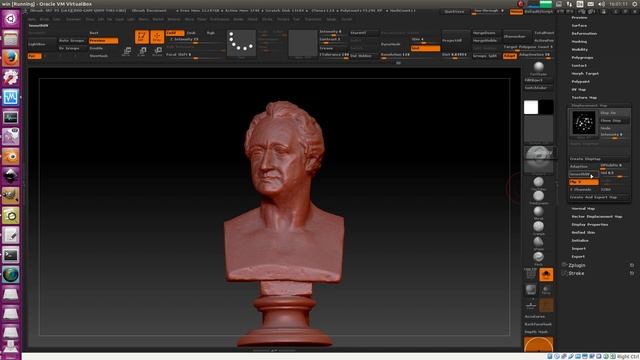
Task: Click the volume icon in top panel
Action: (601, 4)
